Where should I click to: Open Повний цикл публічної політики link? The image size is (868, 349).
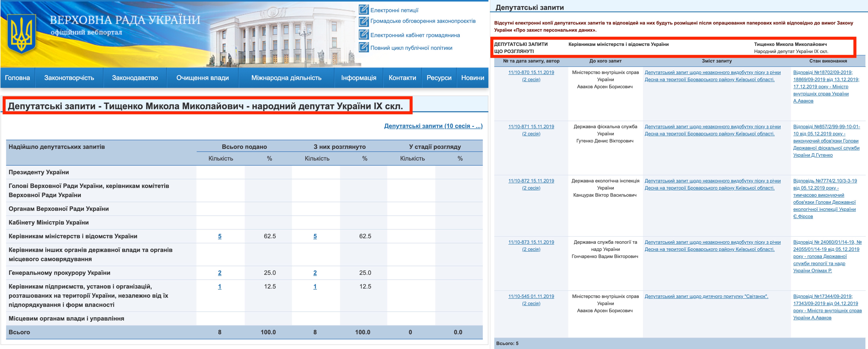point(411,48)
